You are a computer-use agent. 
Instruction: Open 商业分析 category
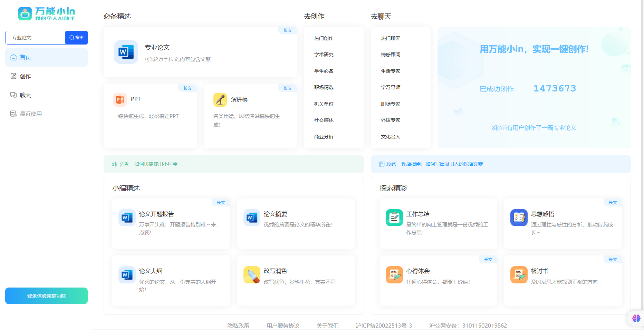[323, 137]
